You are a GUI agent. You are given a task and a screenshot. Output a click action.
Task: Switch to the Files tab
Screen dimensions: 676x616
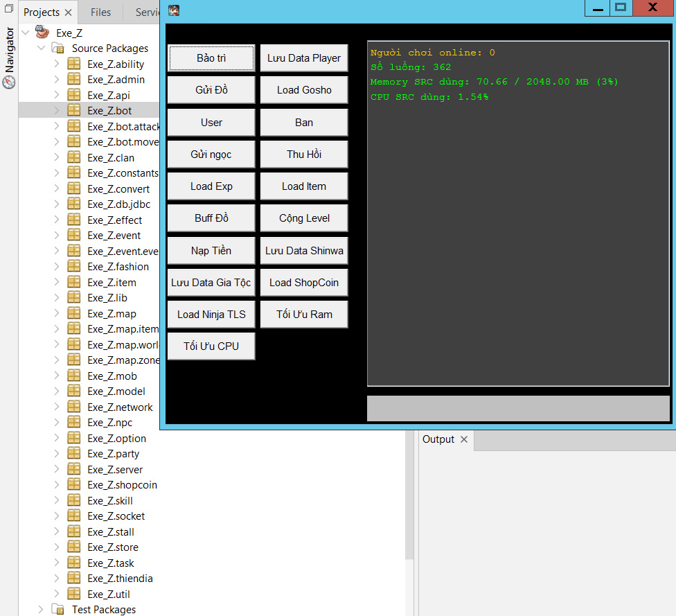(100, 12)
